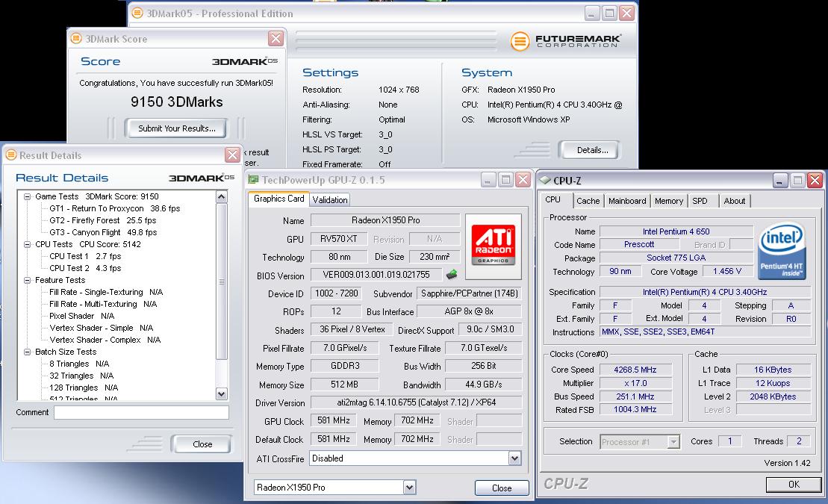Select the Pixel Shader row
The image size is (828, 504).
click(x=82, y=316)
